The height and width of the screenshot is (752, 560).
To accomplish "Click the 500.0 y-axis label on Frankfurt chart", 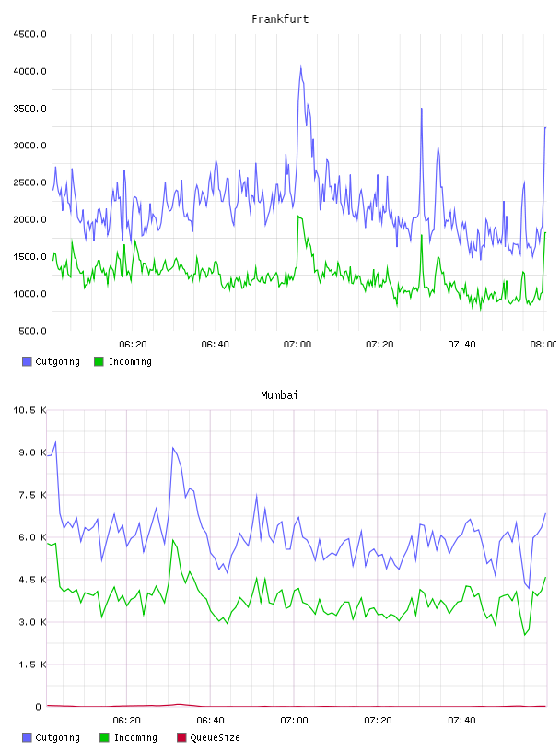I will pos(32,331).
